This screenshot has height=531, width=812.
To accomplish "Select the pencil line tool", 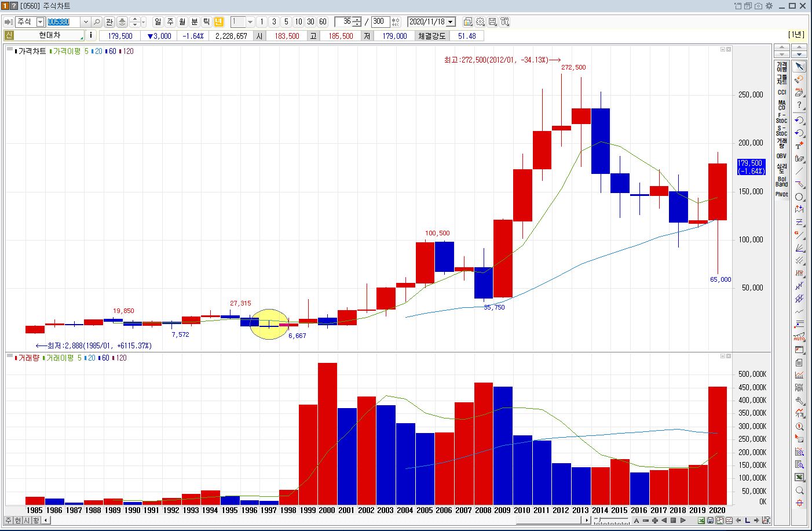I will (x=799, y=184).
